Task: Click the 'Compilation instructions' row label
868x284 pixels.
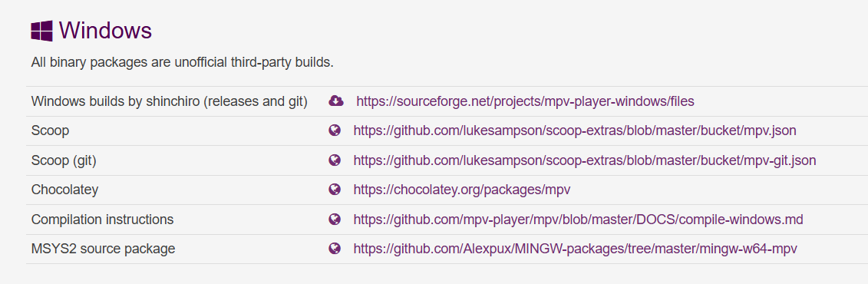Action: [x=102, y=220]
